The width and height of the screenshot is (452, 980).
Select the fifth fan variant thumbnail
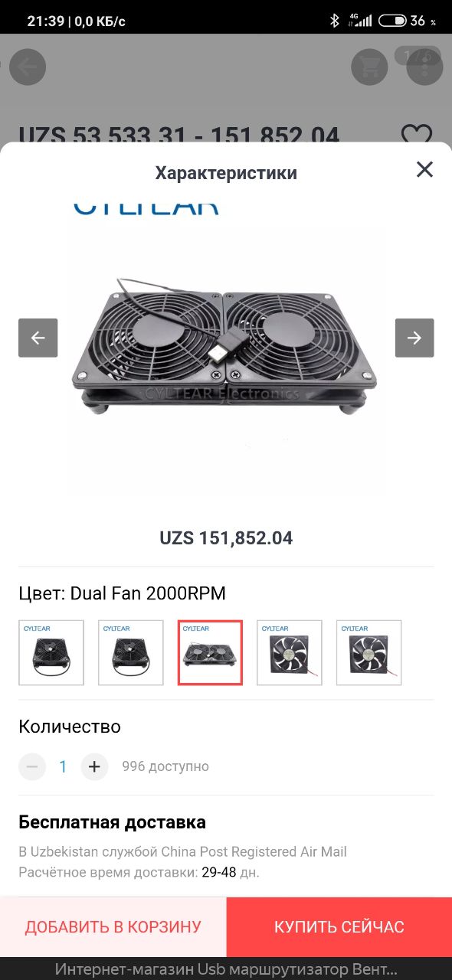pos(369,653)
